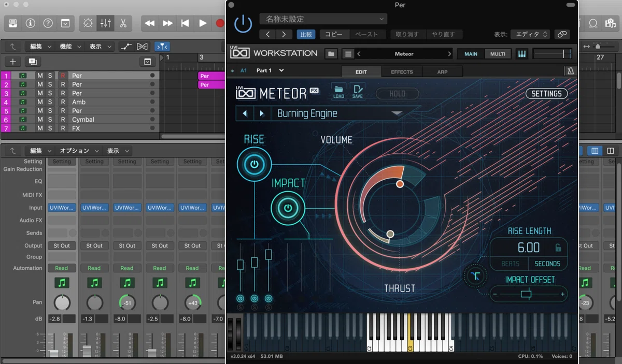Select BEATS for Rise Length
622x364 pixels.
(511, 264)
